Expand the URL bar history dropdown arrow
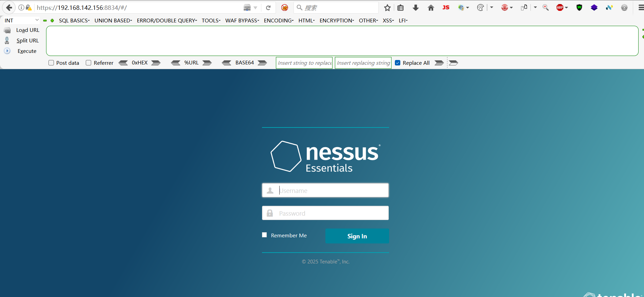The image size is (644, 297). (256, 7)
